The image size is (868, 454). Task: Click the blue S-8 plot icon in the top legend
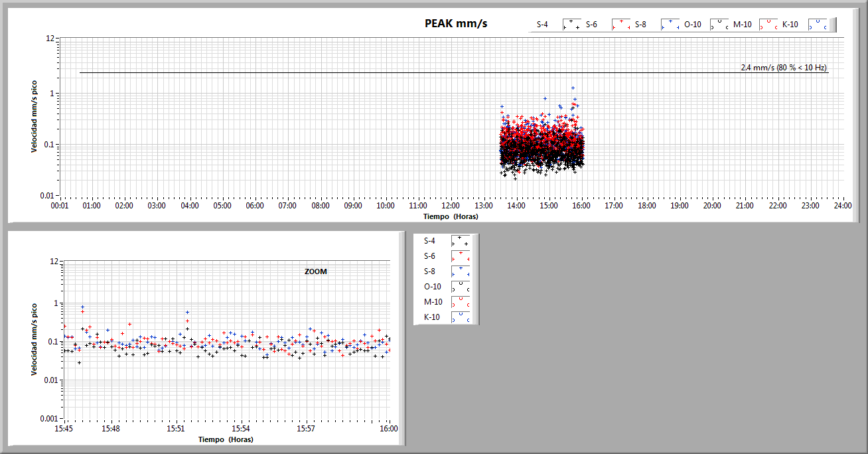(x=670, y=25)
